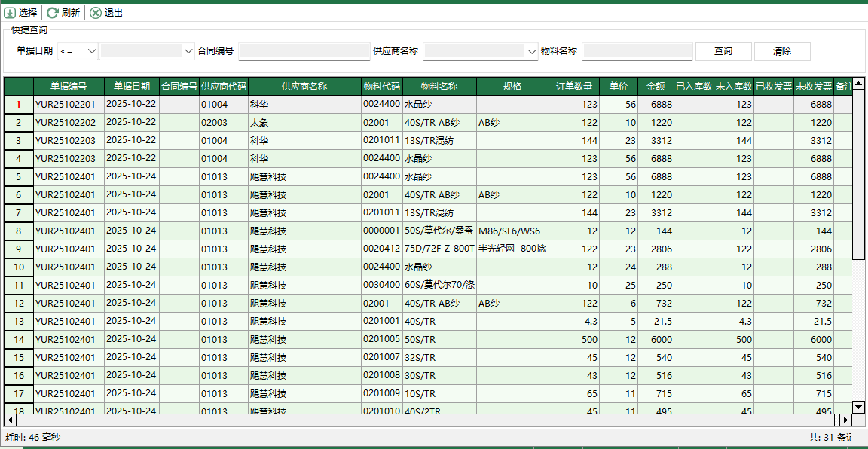Open the 供应商名称 supplier dropdown

click(531, 51)
